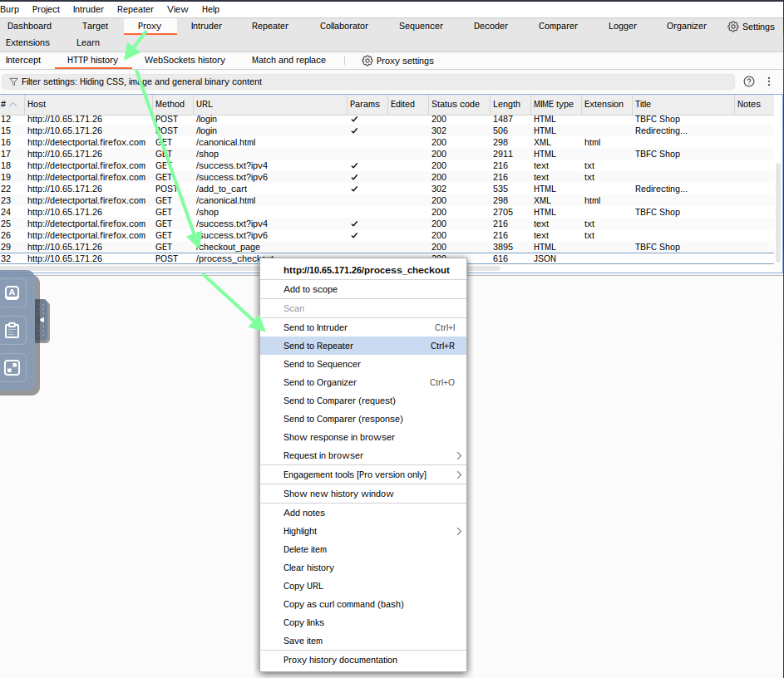
Task: Select Send to Repeater menu entry
Action: 318,346
